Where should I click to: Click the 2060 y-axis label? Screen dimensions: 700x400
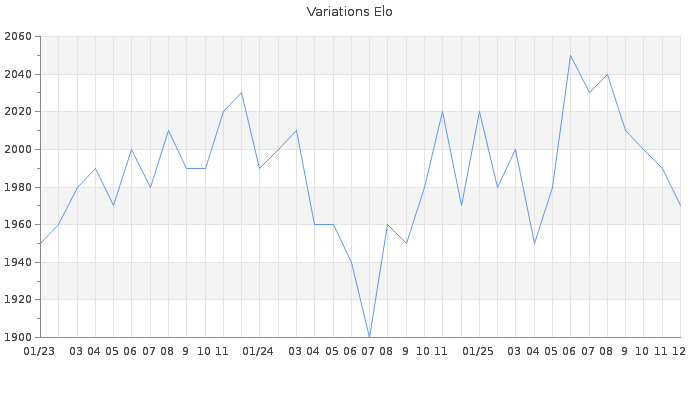18,37
